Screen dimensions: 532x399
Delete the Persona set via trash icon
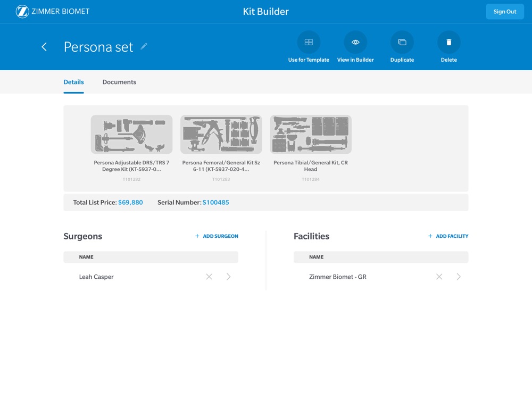coord(448,42)
